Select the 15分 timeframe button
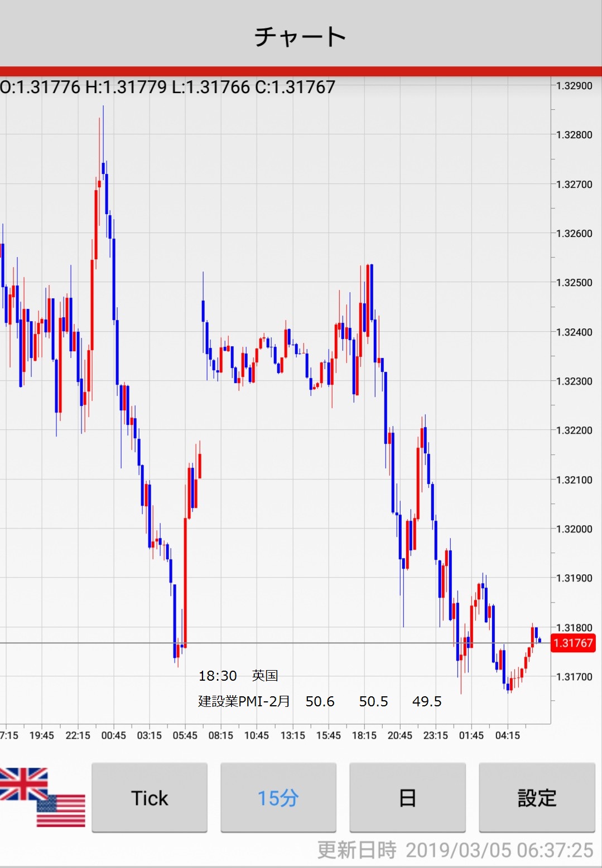 tap(278, 798)
